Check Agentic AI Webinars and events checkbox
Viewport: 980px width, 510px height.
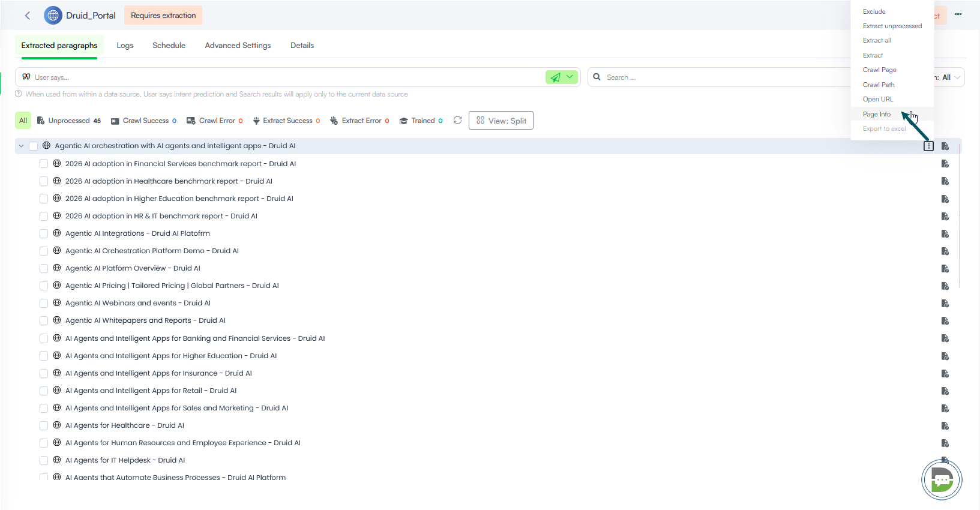tap(44, 303)
